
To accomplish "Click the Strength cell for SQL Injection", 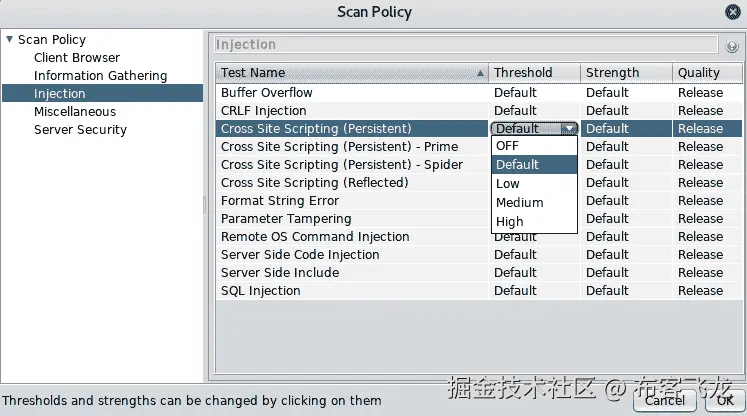I will [607, 291].
